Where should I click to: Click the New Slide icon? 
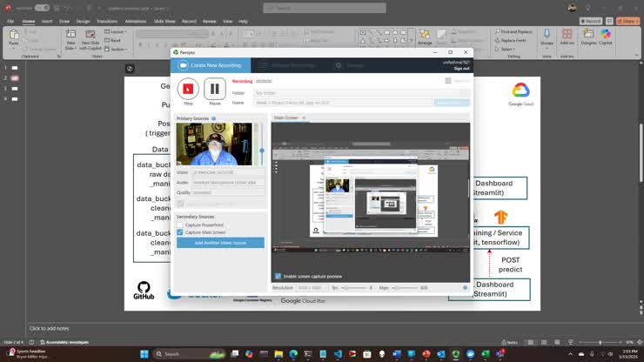(x=70, y=36)
